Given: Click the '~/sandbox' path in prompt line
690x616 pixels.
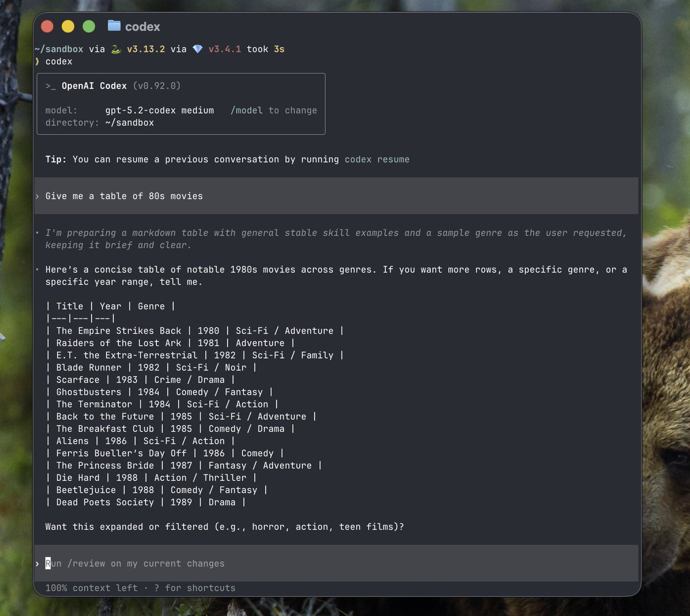Looking at the screenshot, I should coord(59,49).
